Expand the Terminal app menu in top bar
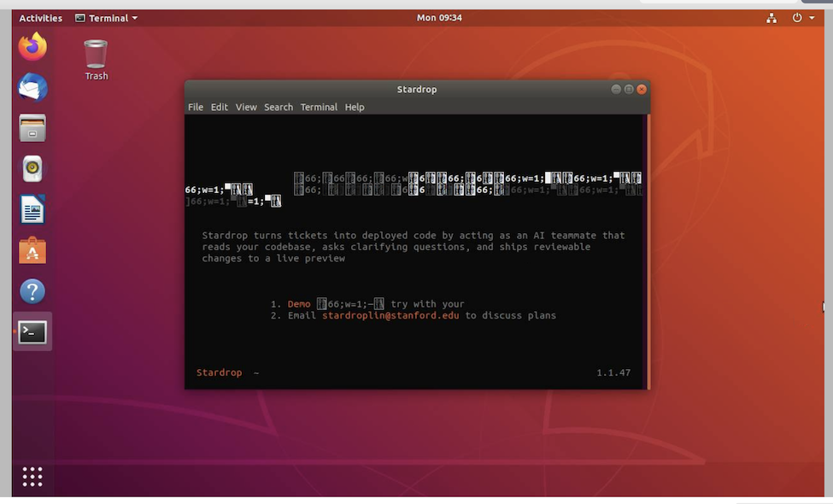 [106, 18]
